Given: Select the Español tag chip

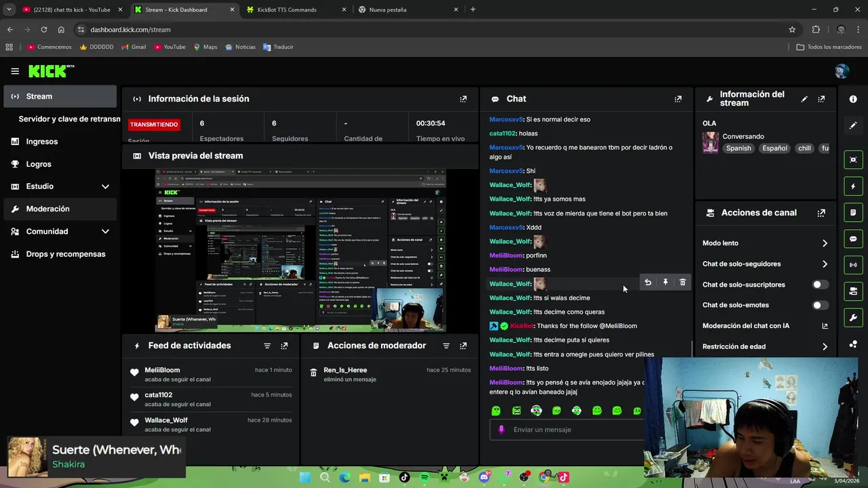Looking at the screenshot, I should point(774,148).
